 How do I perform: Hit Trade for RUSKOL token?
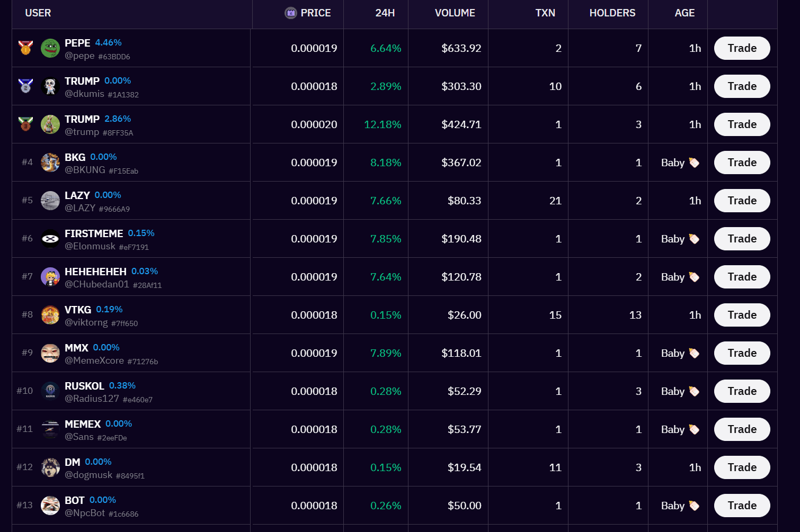point(742,391)
